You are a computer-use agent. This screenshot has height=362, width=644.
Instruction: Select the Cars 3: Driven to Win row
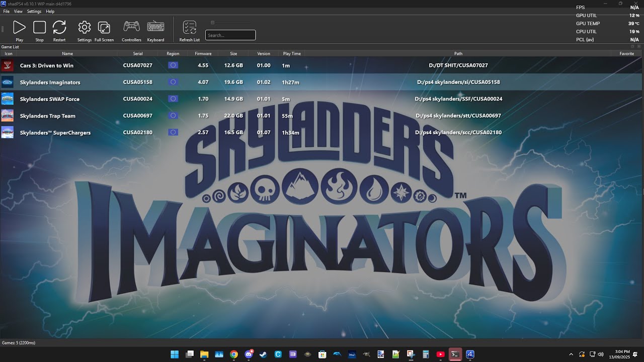point(321,65)
